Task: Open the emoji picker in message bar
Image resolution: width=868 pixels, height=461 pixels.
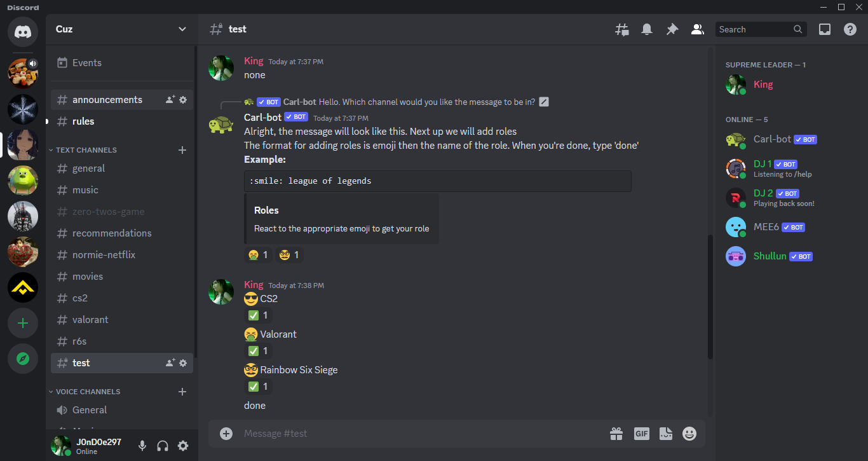Action: pos(689,434)
